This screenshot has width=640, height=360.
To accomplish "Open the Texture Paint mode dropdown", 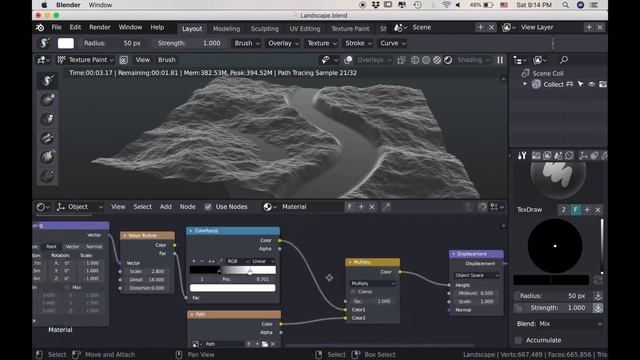I will 85,60.
